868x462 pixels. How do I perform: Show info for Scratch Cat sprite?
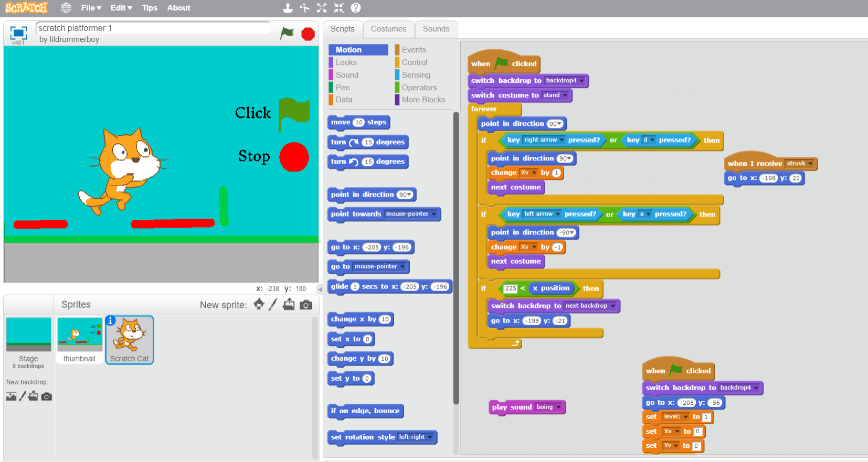(110, 320)
